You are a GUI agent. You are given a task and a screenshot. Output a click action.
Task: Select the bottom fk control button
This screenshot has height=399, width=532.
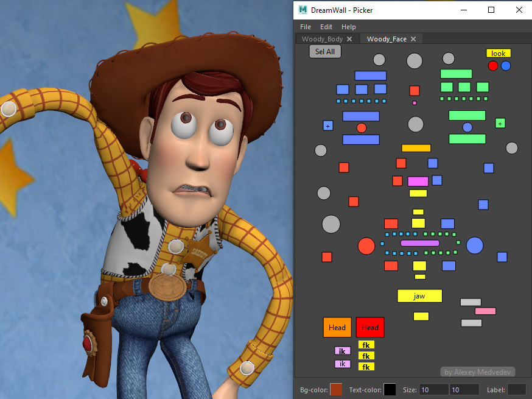[366, 367]
